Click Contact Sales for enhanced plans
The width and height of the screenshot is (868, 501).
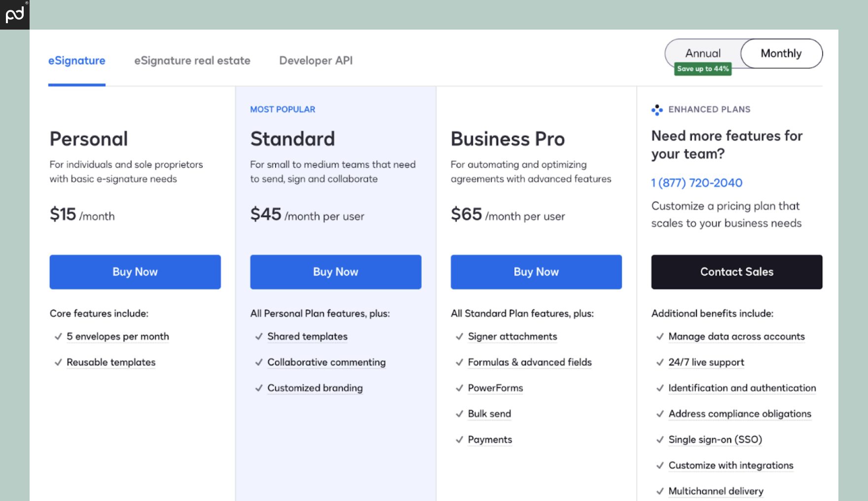736,272
